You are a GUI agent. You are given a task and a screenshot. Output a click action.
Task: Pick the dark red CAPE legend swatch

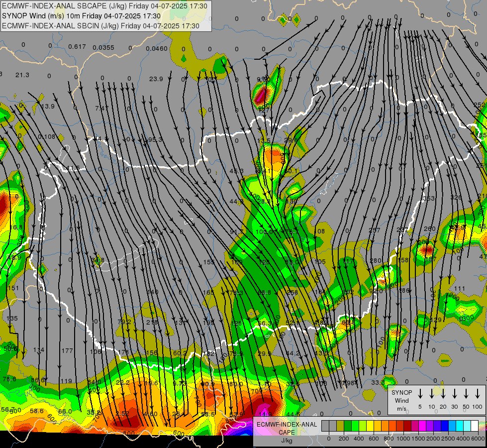407,426
